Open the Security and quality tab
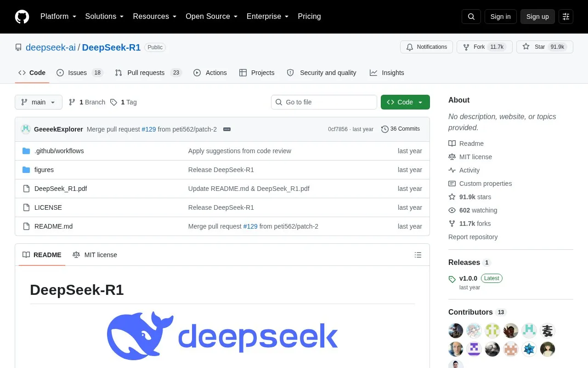Image resolution: width=588 pixels, height=368 pixels. coord(322,73)
